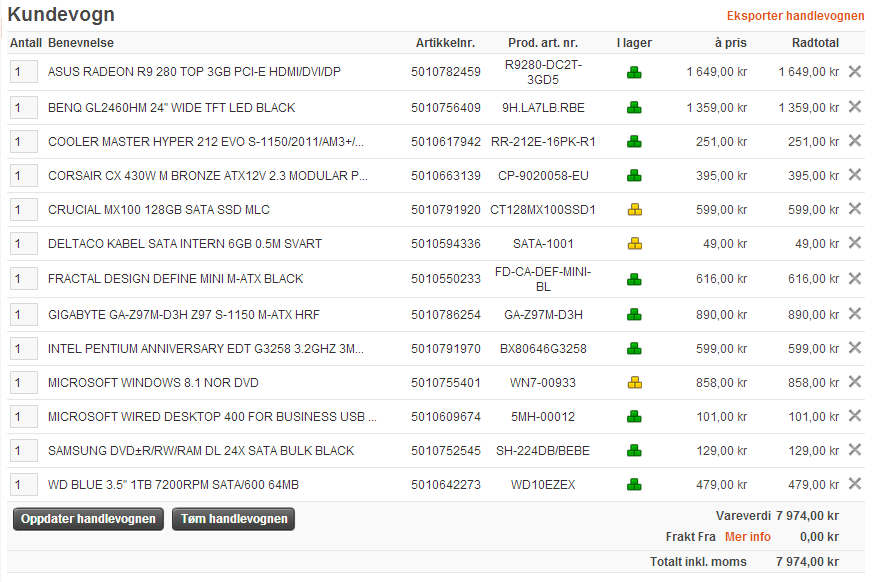The width and height of the screenshot is (879, 582).
Task: Focus quantity box for WIRED DESKTOP 400
Action: [x=24, y=417]
